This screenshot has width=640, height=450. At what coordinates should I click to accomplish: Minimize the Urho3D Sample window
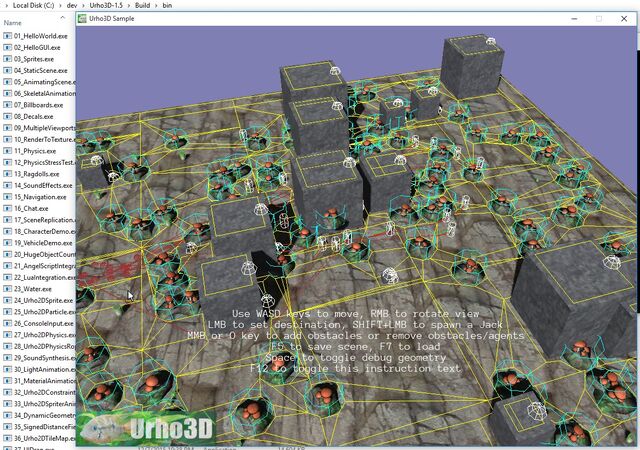click(574, 19)
